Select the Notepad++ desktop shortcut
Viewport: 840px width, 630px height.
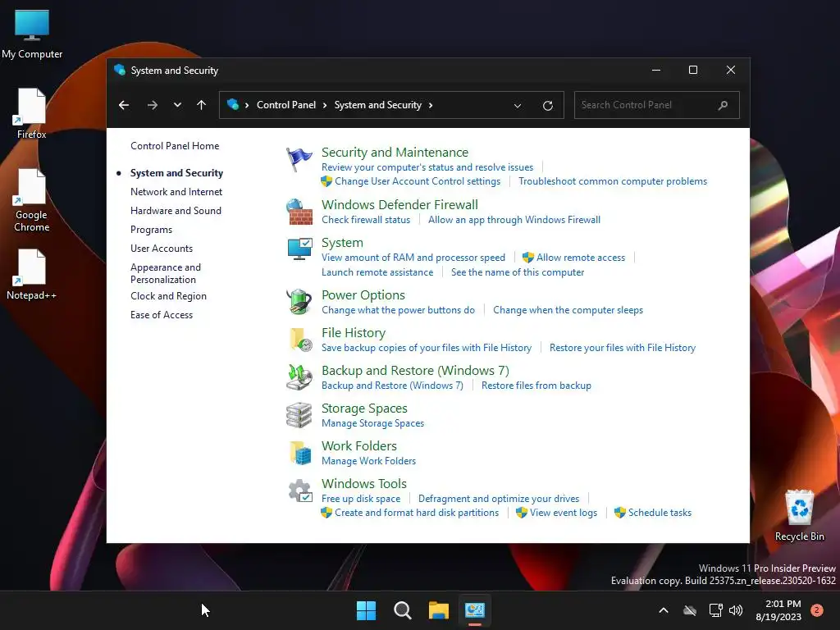pos(32,274)
